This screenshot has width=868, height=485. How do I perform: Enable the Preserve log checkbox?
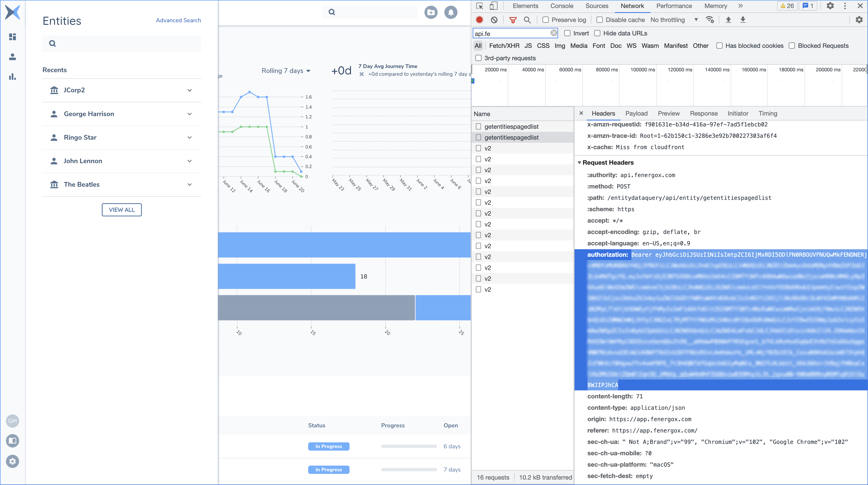(x=545, y=20)
